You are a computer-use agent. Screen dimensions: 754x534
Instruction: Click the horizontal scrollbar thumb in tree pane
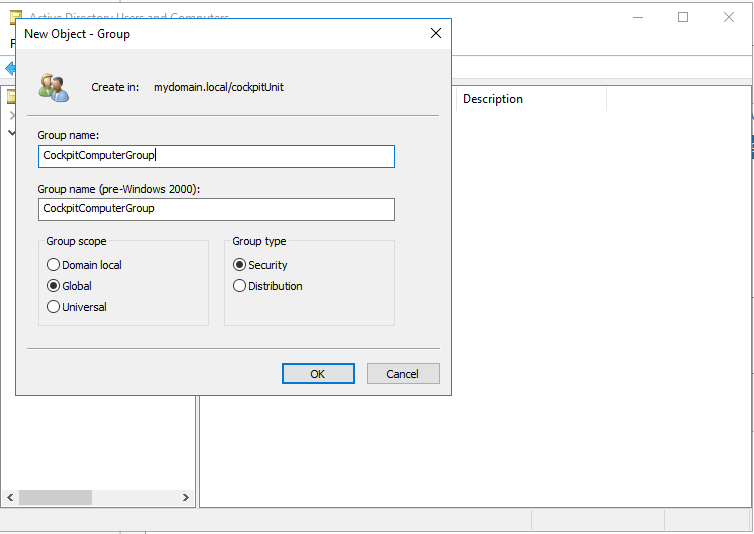point(55,497)
